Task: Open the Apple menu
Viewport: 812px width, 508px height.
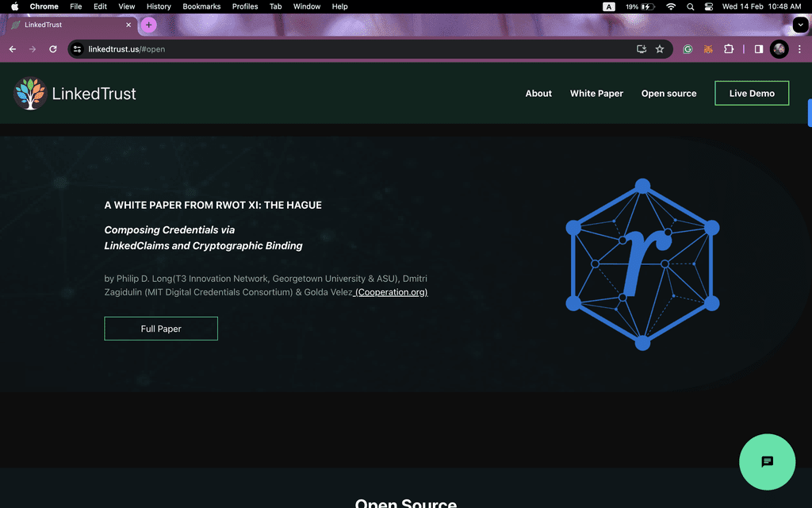Action: 14,6
